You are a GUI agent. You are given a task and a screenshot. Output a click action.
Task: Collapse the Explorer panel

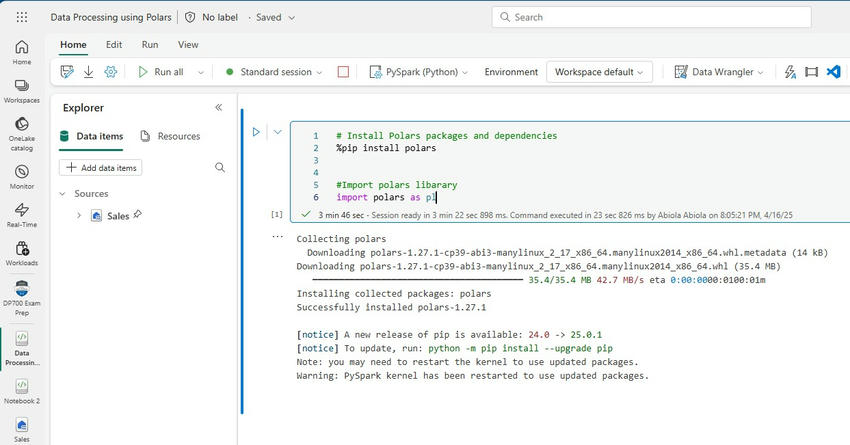219,108
